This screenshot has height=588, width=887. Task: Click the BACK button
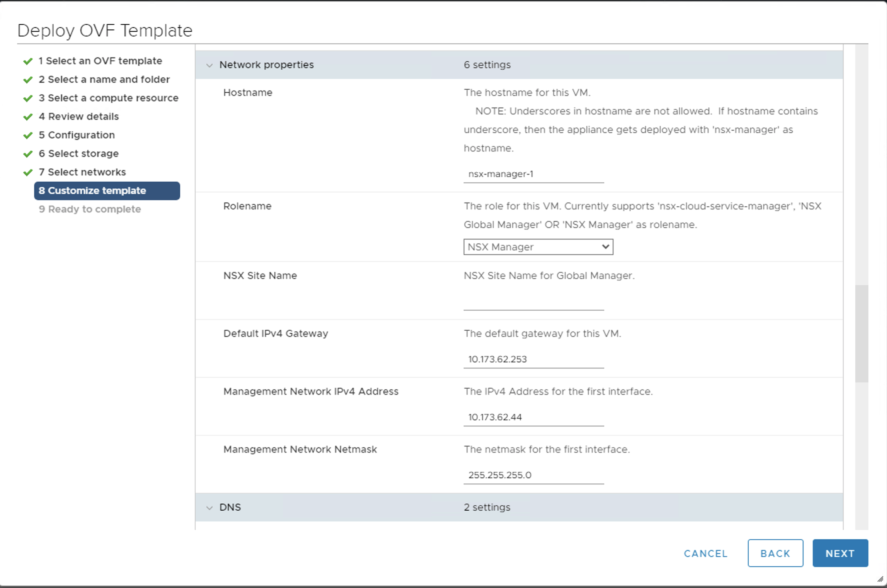(x=775, y=553)
